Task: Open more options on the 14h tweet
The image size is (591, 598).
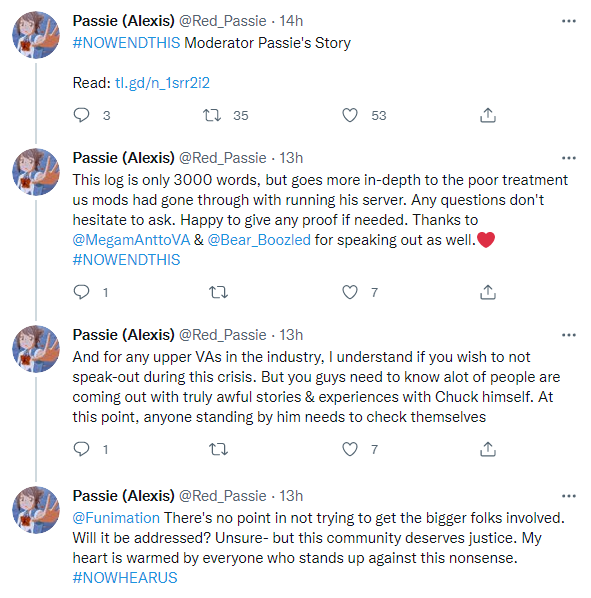Action: (569, 21)
